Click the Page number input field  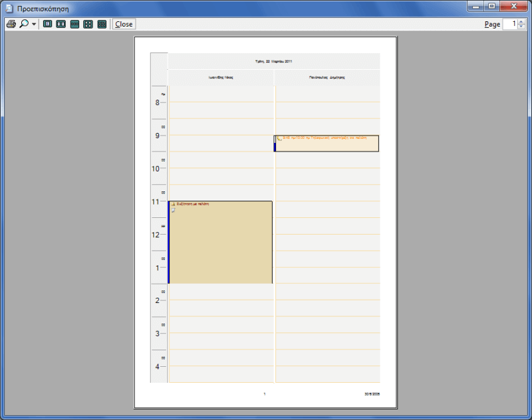pos(509,24)
